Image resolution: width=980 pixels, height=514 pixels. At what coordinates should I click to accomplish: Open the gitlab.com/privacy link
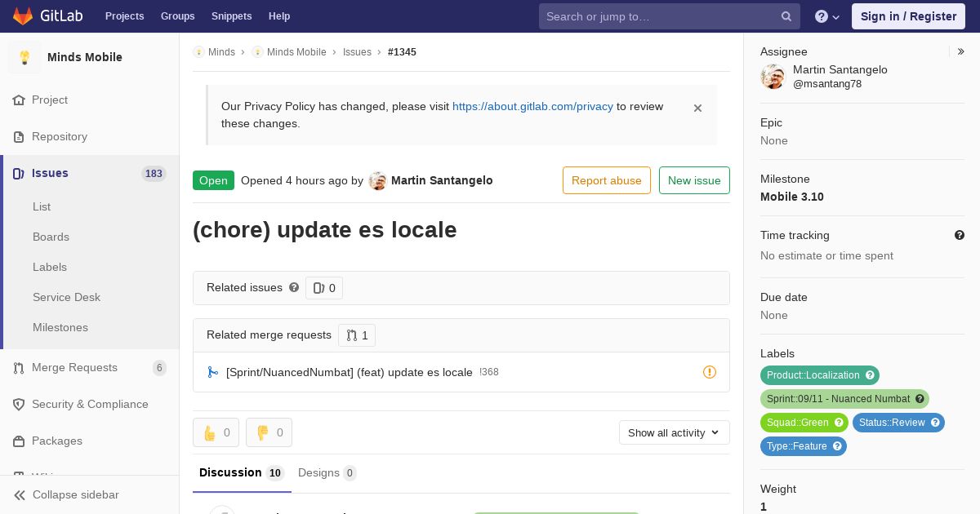[x=532, y=106]
